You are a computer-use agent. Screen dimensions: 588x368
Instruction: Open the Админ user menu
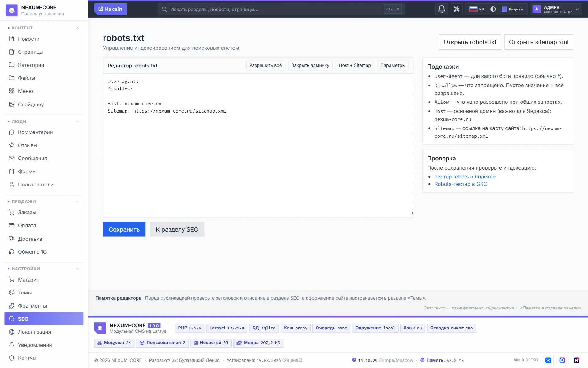tap(556, 9)
